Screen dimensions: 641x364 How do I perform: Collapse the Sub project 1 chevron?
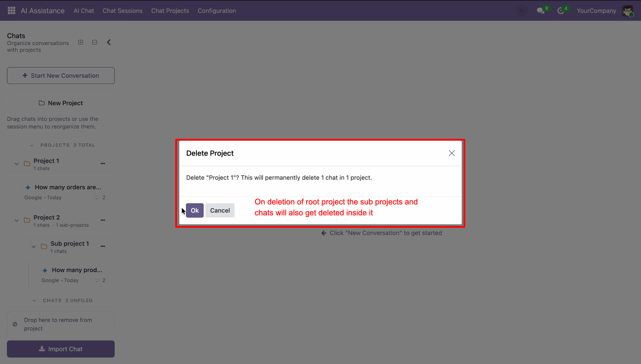pos(33,247)
